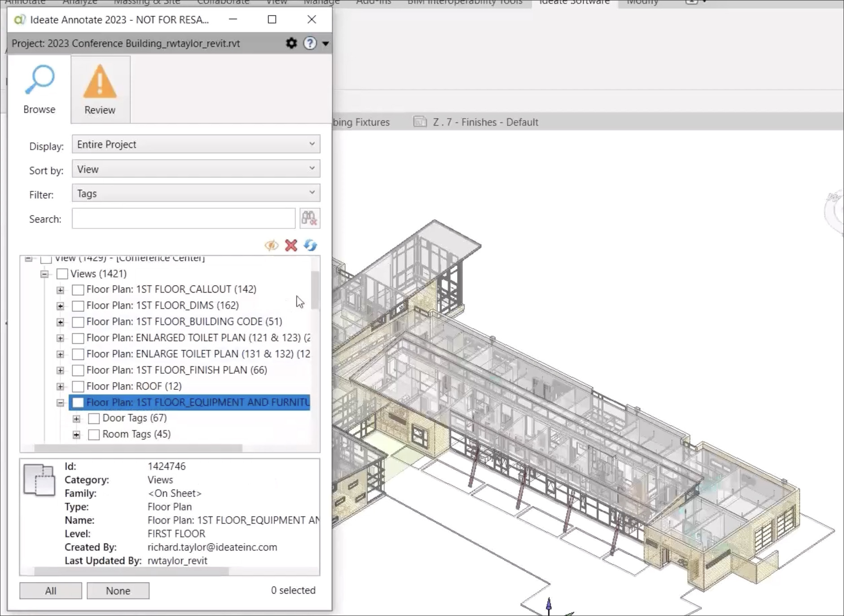The height and width of the screenshot is (616, 844).
Task: Click the Ideate Annotate logo in title bar
Action: (x=19, y=20)
